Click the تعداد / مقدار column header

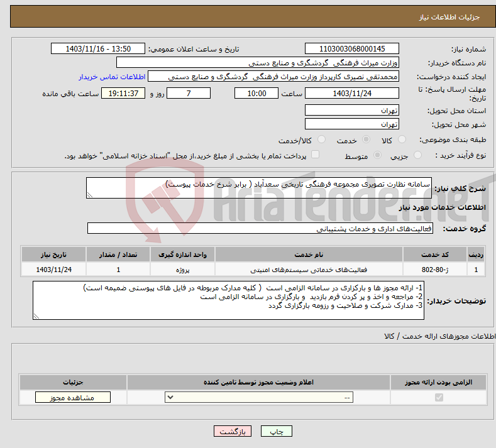click(x=118, y=254)
